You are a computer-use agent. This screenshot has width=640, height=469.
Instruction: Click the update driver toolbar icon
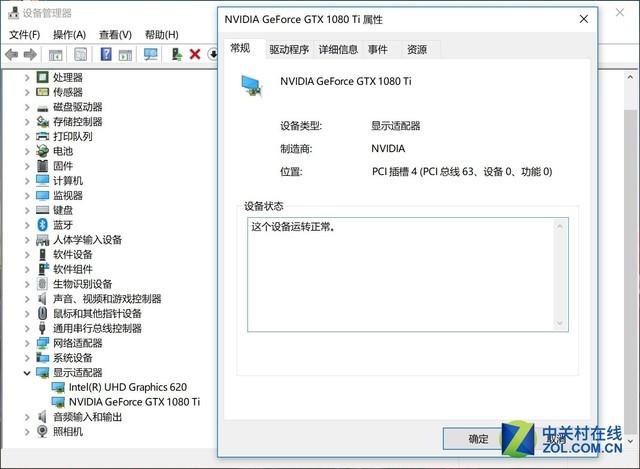[x=174, y=54]
